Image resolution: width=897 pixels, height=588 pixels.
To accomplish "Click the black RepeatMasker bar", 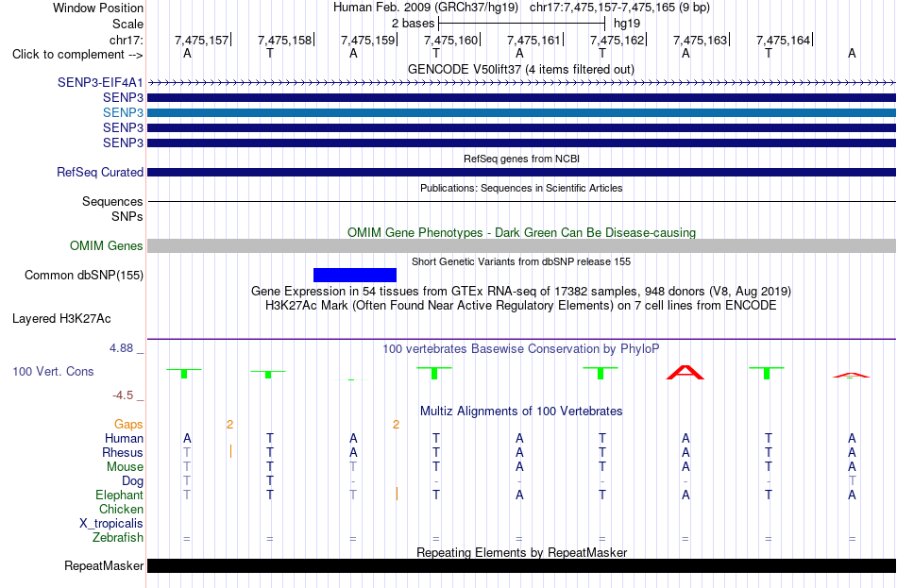I will pyautogui.click(x=521, y=565).
